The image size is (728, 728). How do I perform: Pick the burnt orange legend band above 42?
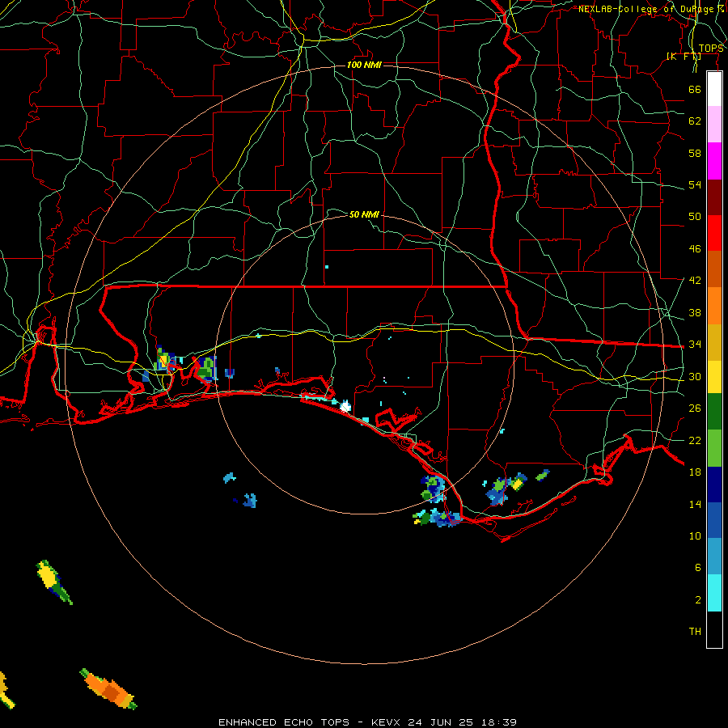[x=714, y=269]
